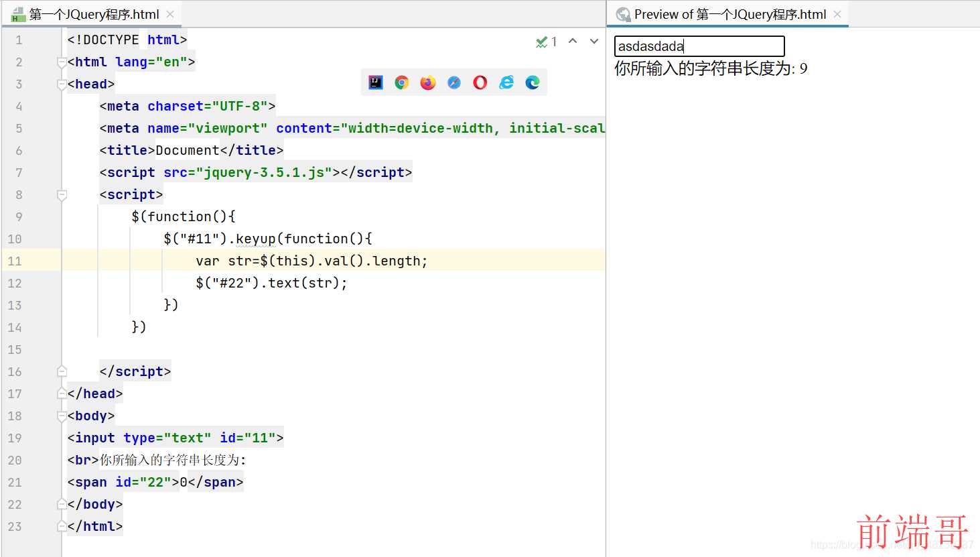Click the fold end marker on line 16
Screen dimensions: 980x557
coord(62,371)
